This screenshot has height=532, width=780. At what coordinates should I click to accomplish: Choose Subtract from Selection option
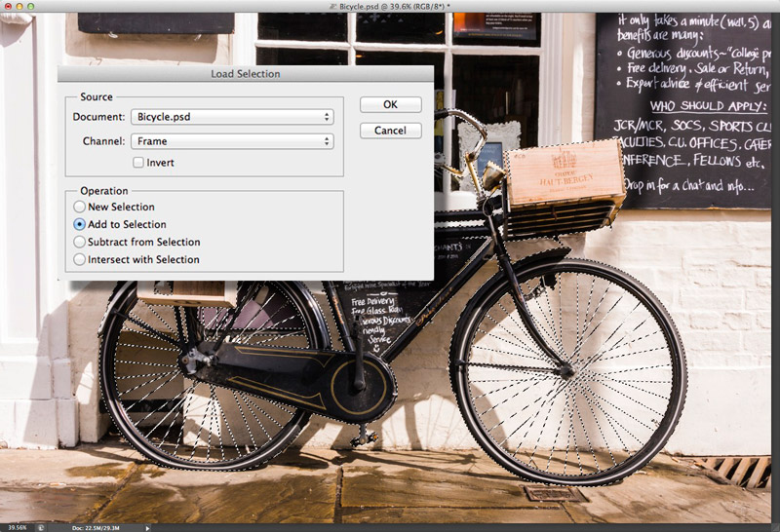(x=80, y=242)
